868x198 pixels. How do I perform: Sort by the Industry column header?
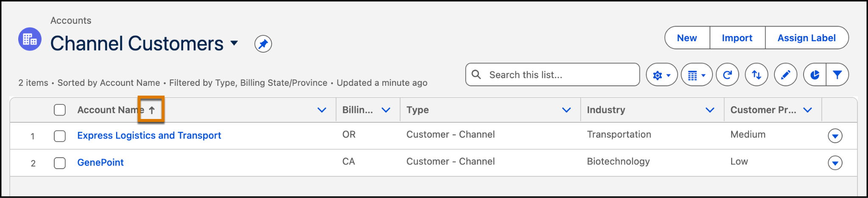[x=606, y=110]
